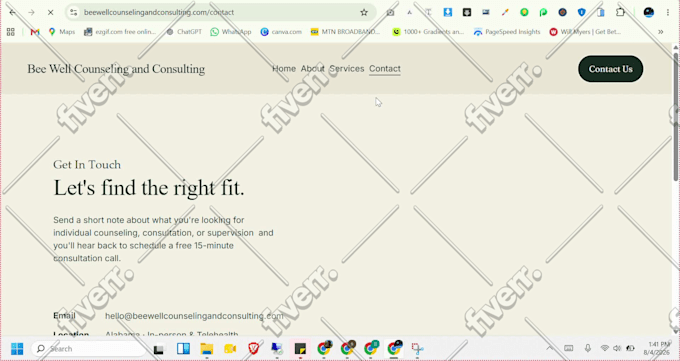
Task: Go to the Services nav item
Action: (x=347, y=69)
